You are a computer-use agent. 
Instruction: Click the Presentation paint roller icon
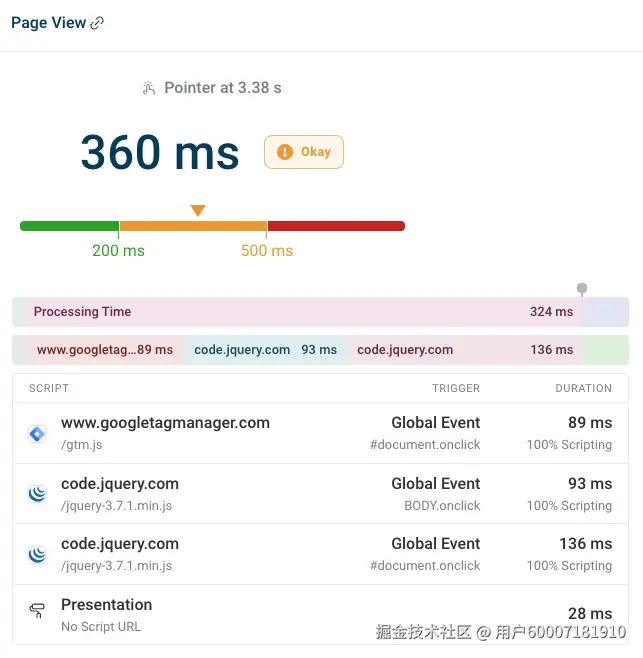coord(37,611)
